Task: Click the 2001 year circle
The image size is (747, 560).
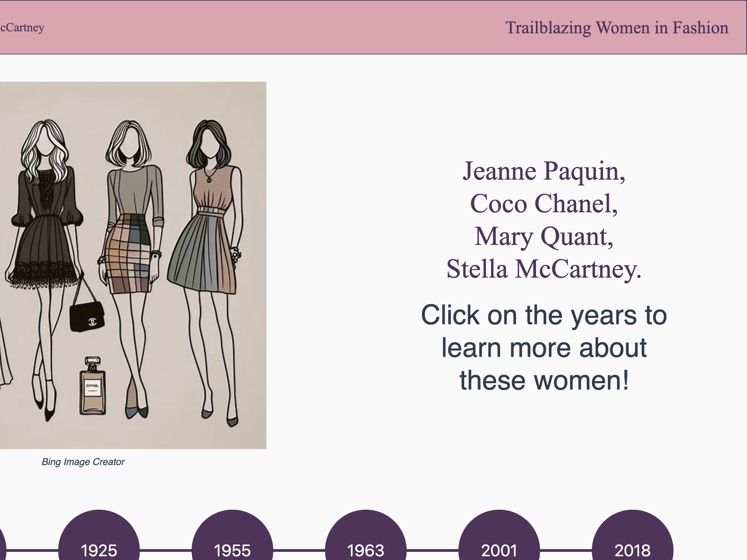Action: (499, 544)
